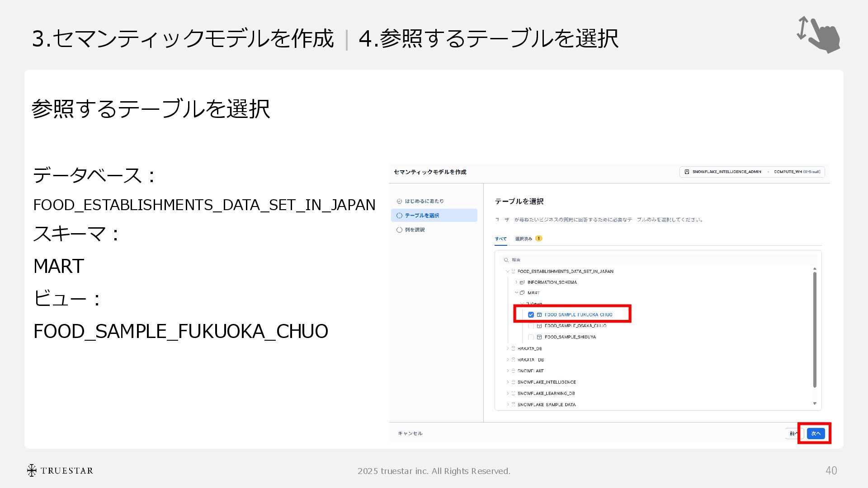Click the role icon beside SNOWFLAKE_INTELLIGENCE_ADMIN
Image resolution: width=868 pixels, height=488 pixels.
pyautogui.click(x=687, y=172)
